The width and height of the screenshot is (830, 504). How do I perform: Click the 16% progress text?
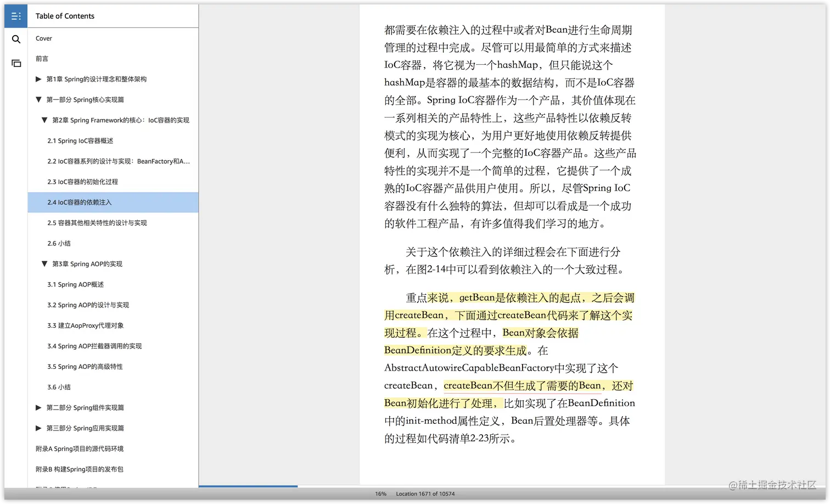[x=380, y=494]
